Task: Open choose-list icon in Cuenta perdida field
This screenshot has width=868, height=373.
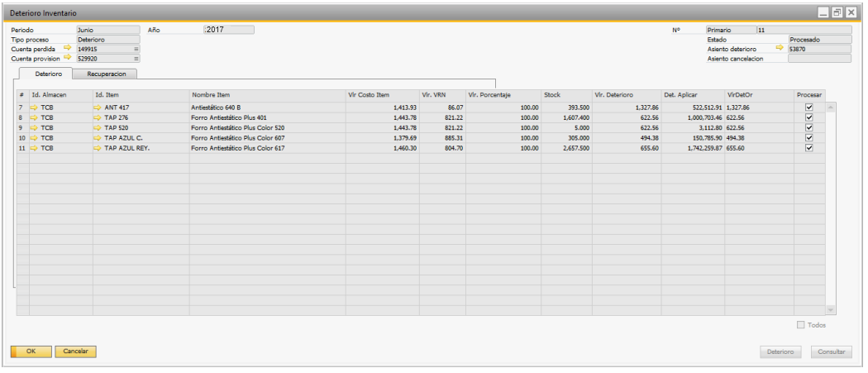Action: [136, 50]
